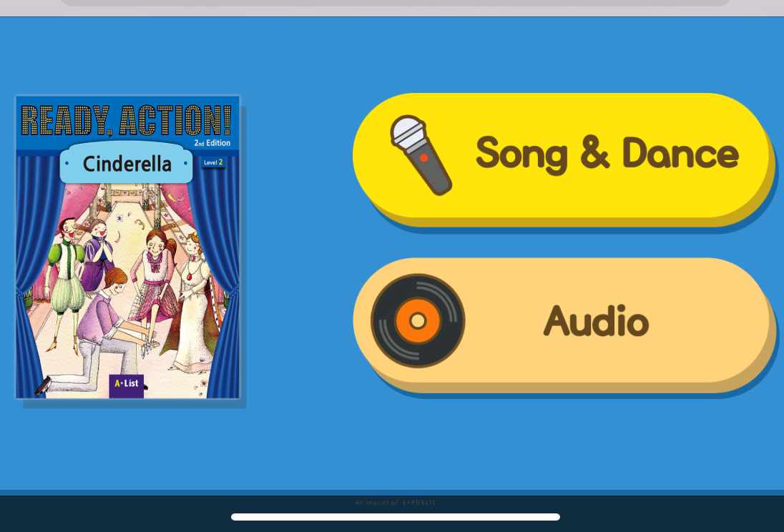Screen dimensions: 784x532
Task: Click the Cinderella title banner on the cover
Action: [127, 164]
